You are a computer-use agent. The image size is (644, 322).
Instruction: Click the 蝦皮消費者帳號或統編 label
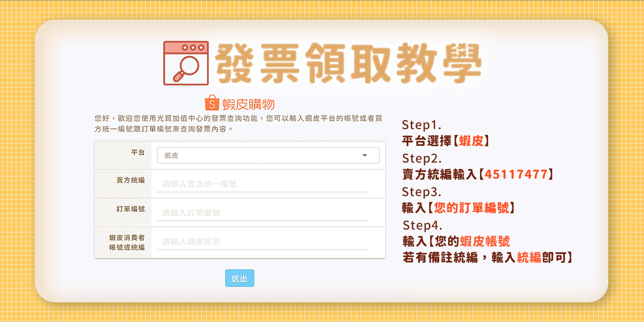point(127,242)
